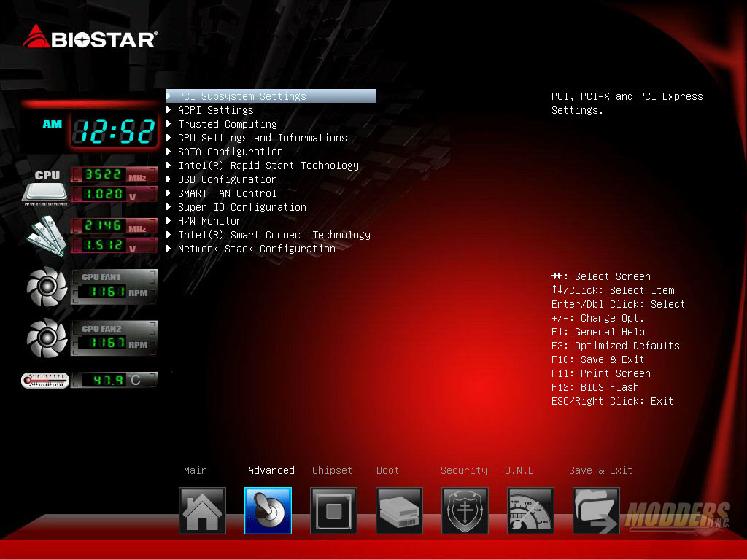Screen dimensions: 747x560
Task: Open SATA Configuration
Action: pos(230,152)
